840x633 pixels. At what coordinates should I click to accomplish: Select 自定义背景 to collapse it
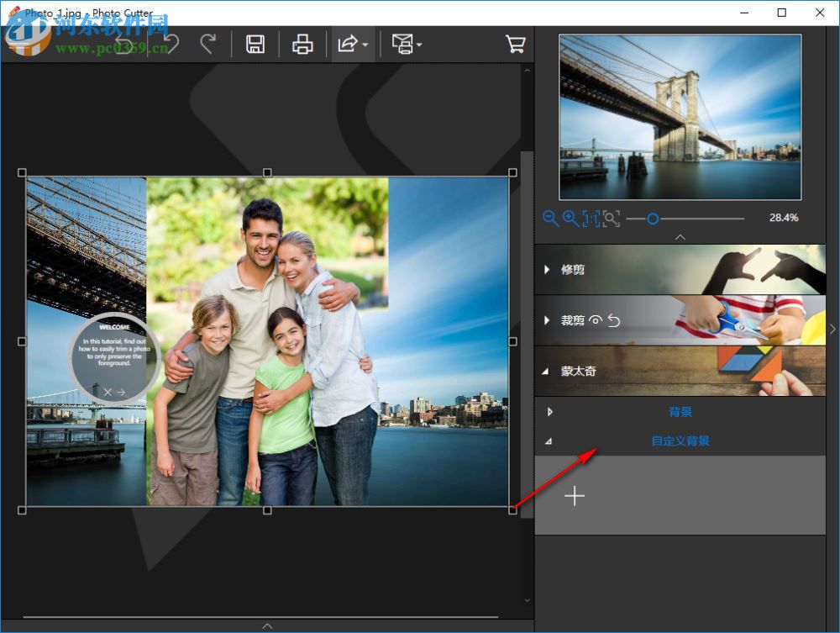680,440
